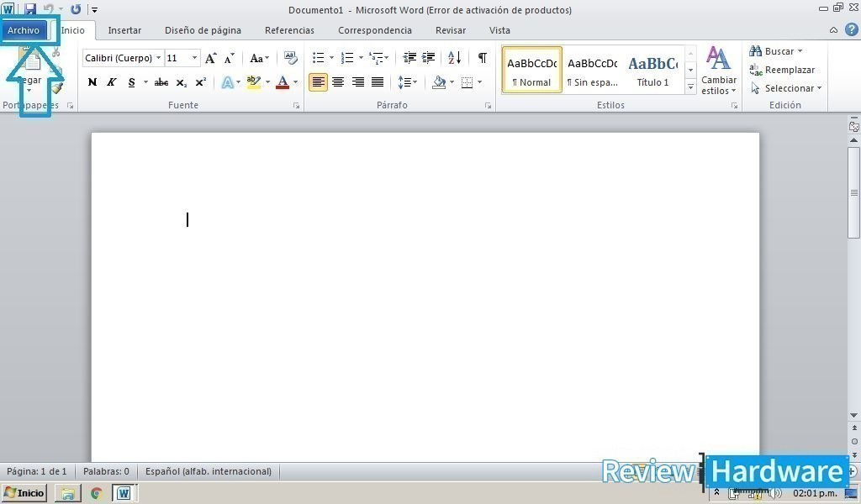This screenshot has width=861, height=504.
Task: Copy formatting with the Format Painter brush
Action: [x=56, y=87]
